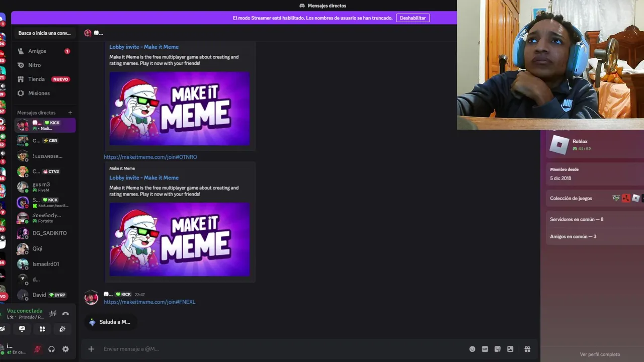
Task: Open DM with David DYRP
Action: 45,295
